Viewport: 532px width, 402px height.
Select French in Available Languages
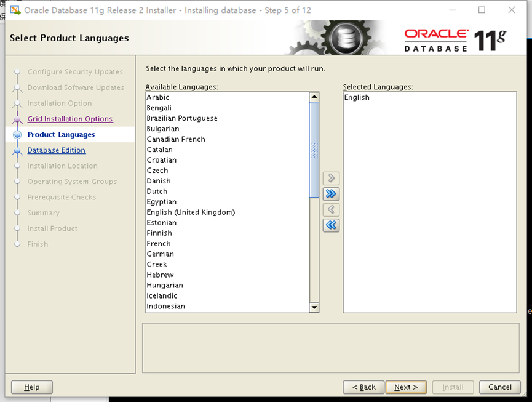point(228,243)
